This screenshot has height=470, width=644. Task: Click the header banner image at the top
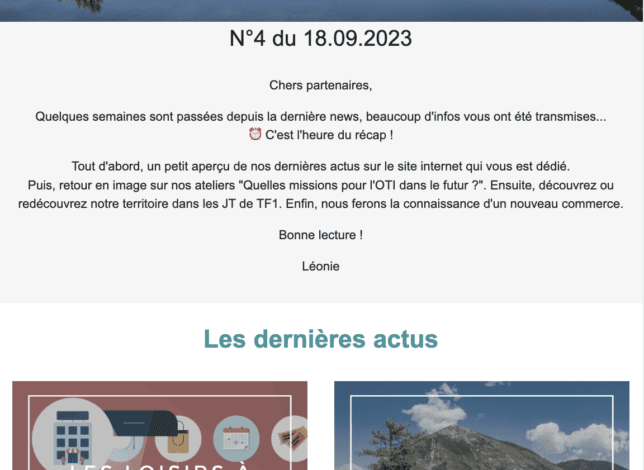pyautogui.click(x=321, y=10)
